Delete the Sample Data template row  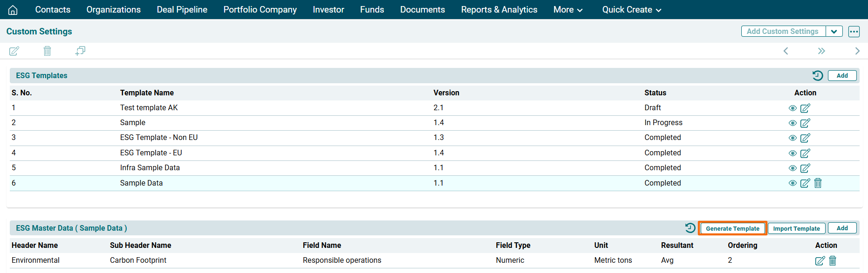[818, 183]
